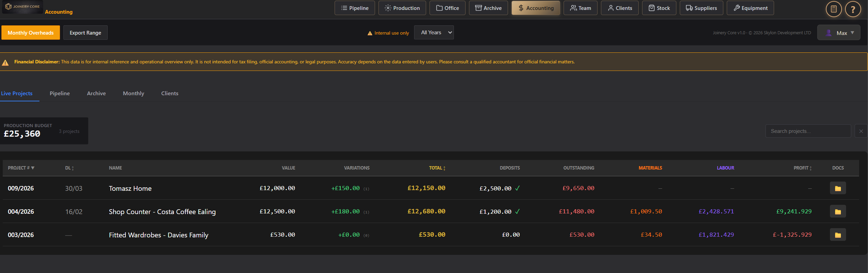The height and width of the screenshot is (273, 868).
Task: Focus the Search projects input field
Action: click(808, 131)
